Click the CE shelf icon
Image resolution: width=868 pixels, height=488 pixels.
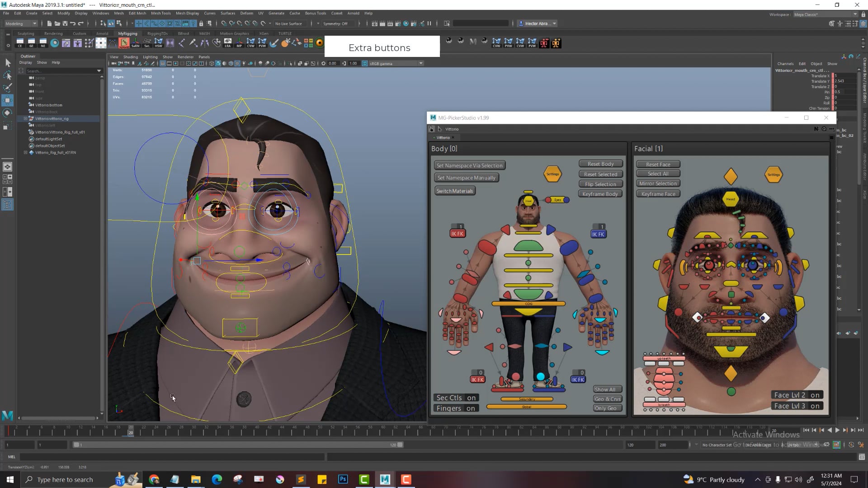20,43
